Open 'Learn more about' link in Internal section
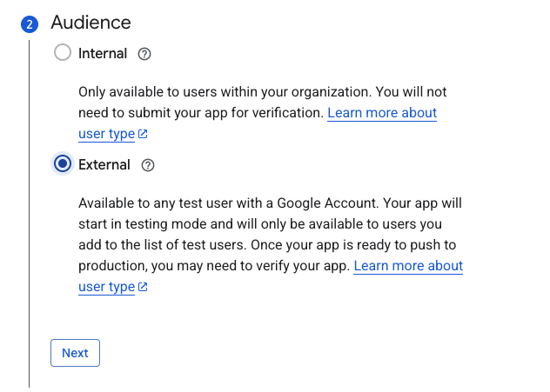The image size is (550, 392). pyautogui.click(x=382, y=113)
